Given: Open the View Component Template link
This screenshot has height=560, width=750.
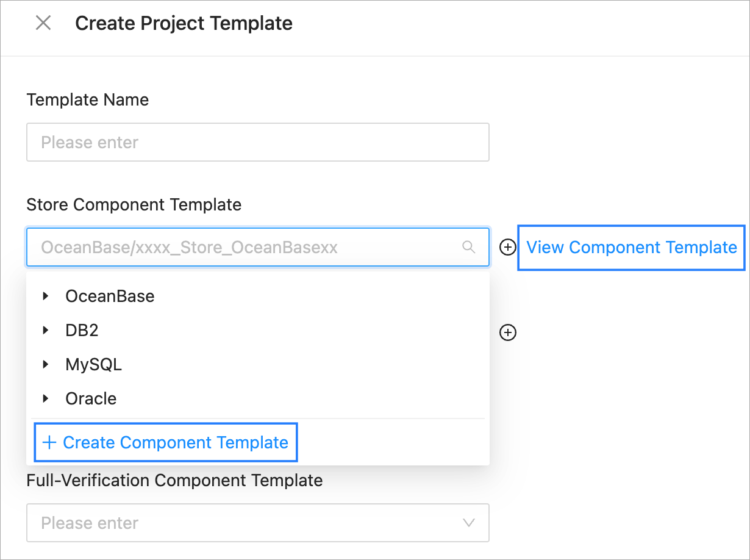Looking at the screenshot, I should tap(631, 247).
